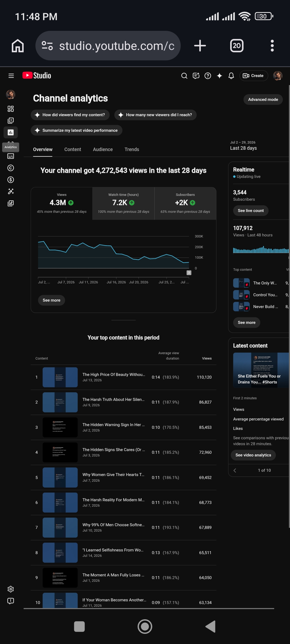This screenshot has width=290, height=644.
Task: Select the Watch time (hours) metric card
Action: [124, 203]
